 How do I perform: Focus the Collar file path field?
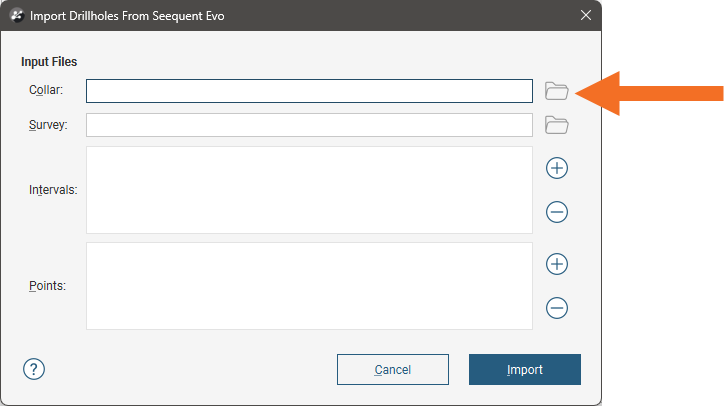[x=309, y=91]
